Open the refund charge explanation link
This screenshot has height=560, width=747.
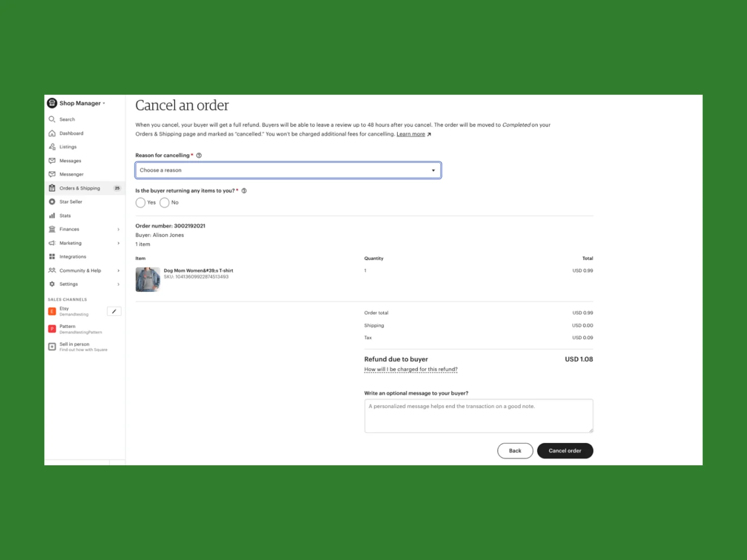click(410, 369)
